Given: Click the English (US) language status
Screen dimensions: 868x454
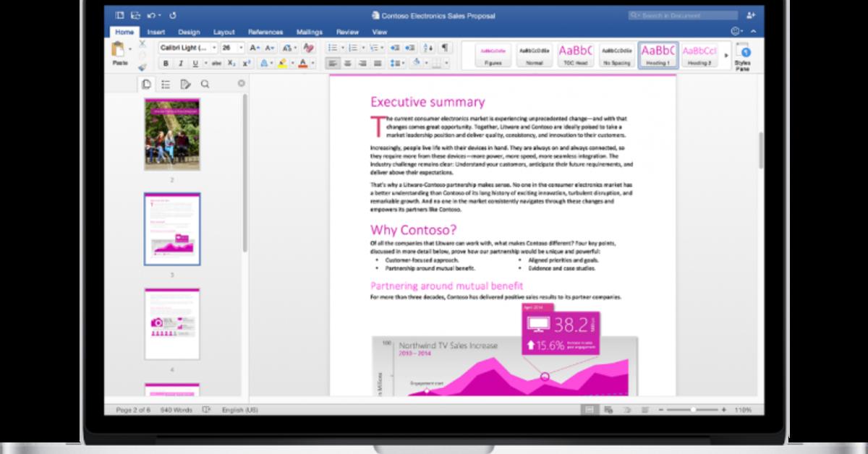Looking at the screenshot, I should [x=239, y=410].
